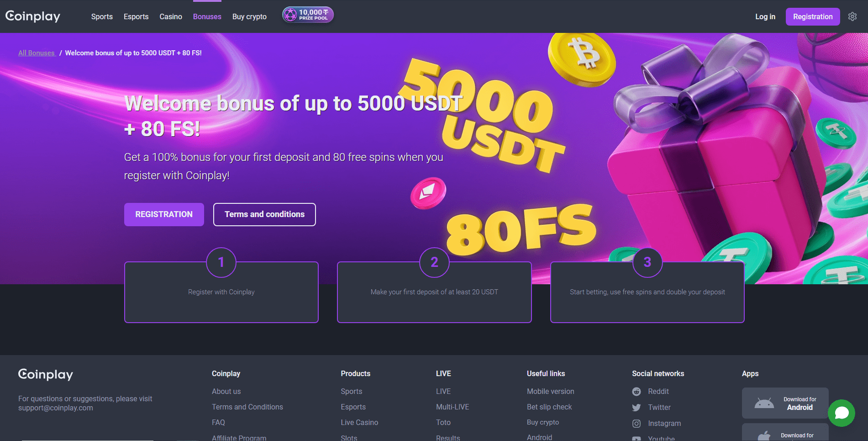This screenshot has height=441, width=868.
Task: Click the header Registration button
Action: (813, 16)
